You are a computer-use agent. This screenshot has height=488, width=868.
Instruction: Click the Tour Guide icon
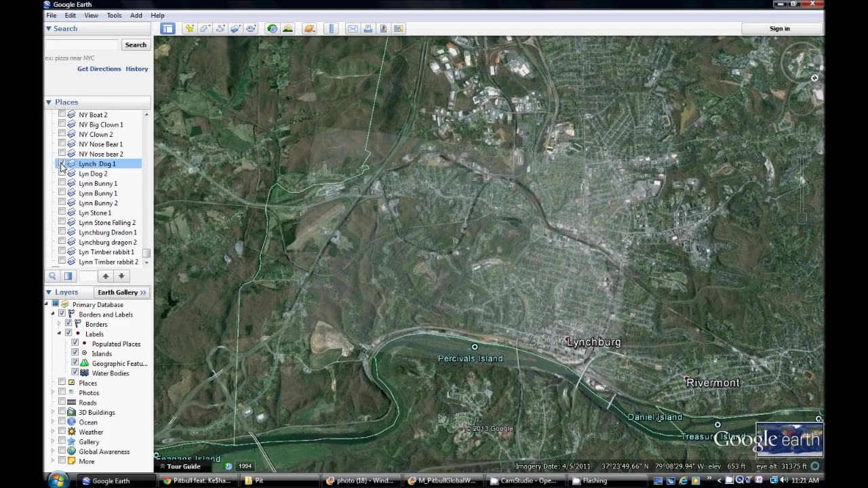[162, 466]
